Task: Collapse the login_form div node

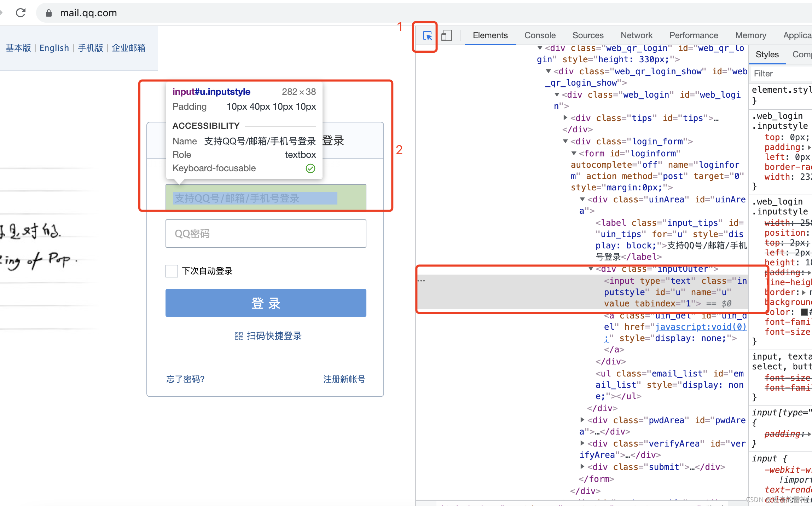Action: [x=565, y=142]
